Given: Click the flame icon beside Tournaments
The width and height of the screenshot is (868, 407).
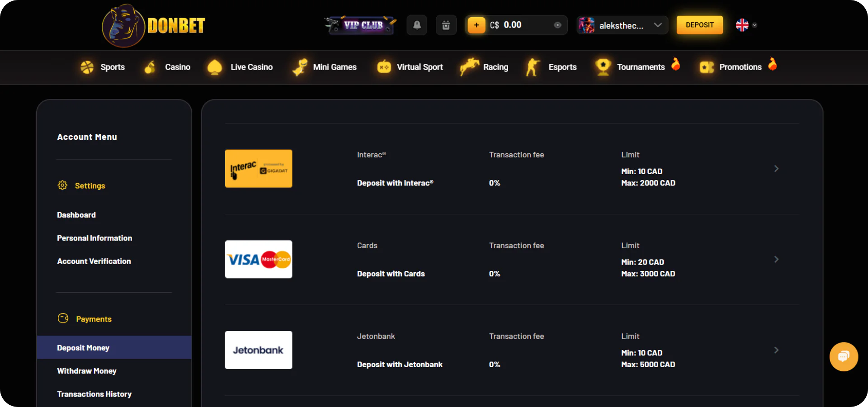Looking at the screenshot, I should 676,64.
